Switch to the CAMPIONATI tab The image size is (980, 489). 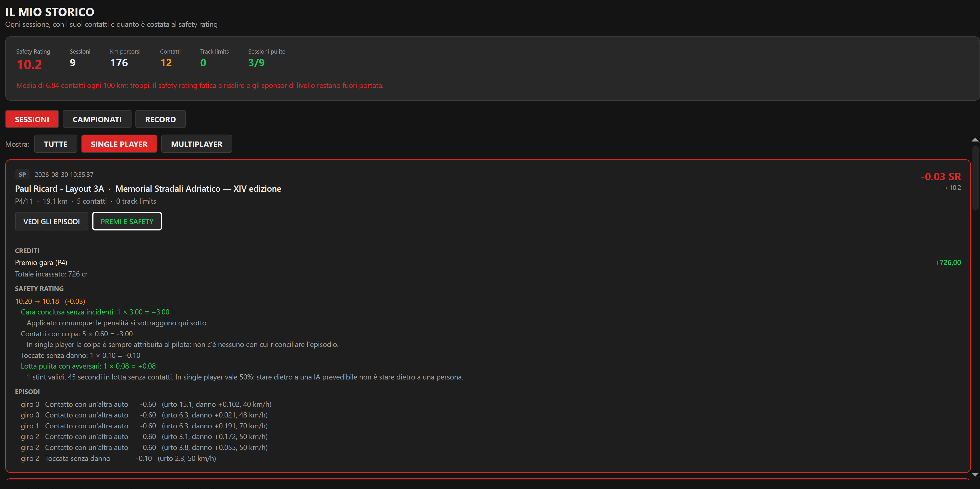tap(97, 119)
